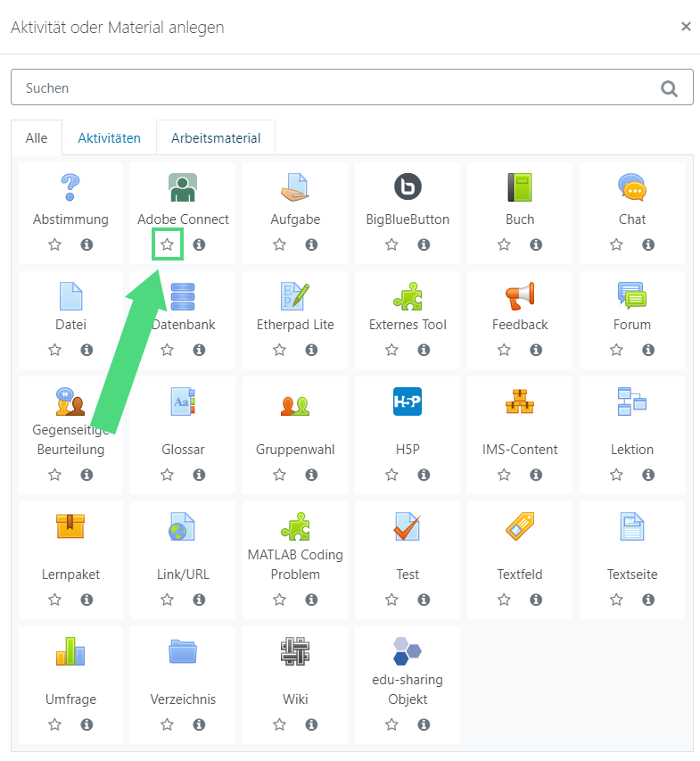This screenshot has width=700, height=761.
Task: Choose the Umfrage bar chart icon
Action: pos(70,651)
